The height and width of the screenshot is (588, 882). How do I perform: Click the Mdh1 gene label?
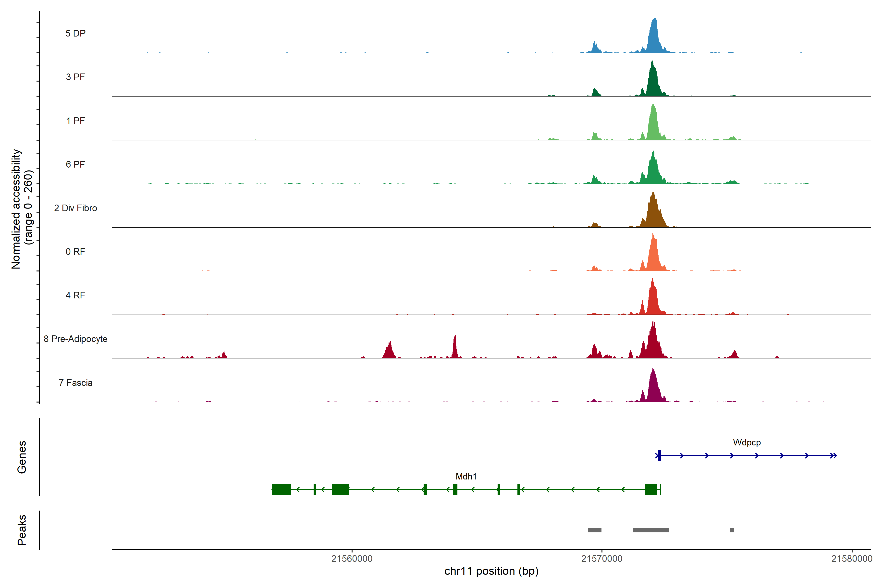pyautogui.click(x=466, y=476)
